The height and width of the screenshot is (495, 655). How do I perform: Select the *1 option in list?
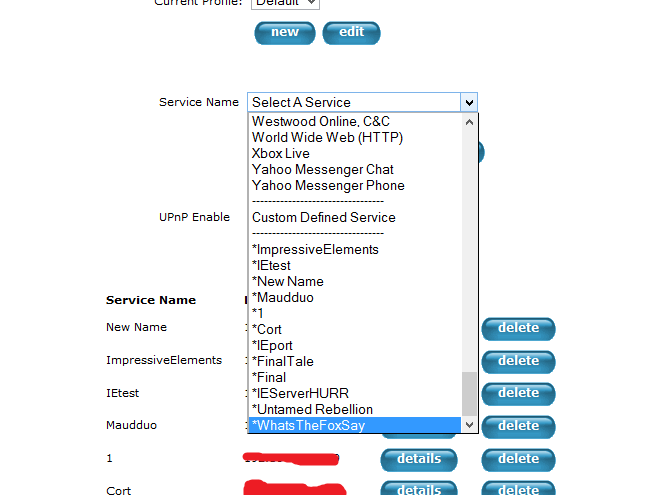355,313
